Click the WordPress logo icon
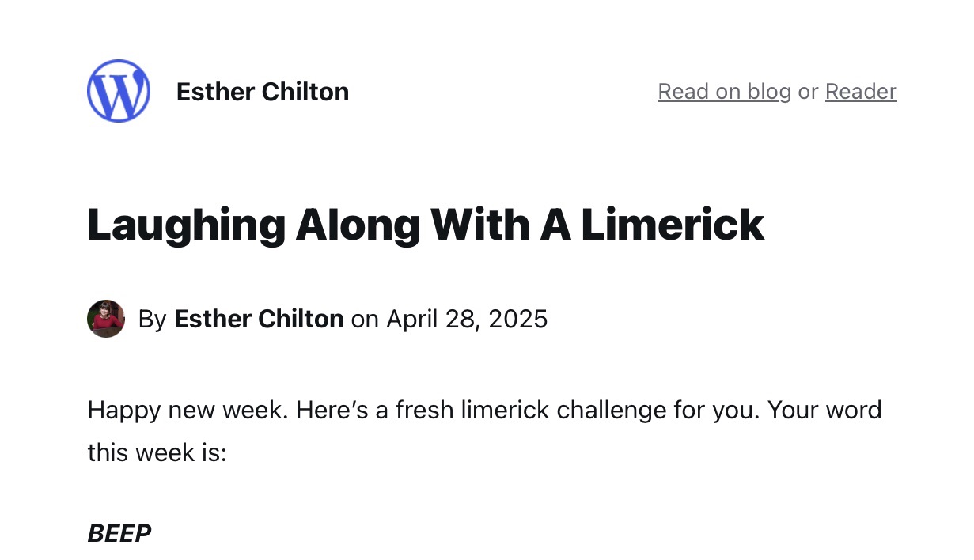This screenshot has width=974, height=560. (119, 91)
